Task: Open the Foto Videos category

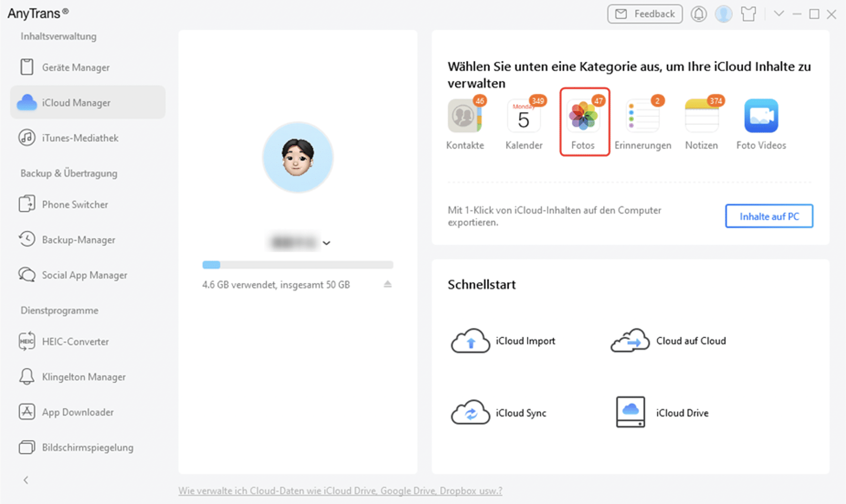Action: coord(761,124)
